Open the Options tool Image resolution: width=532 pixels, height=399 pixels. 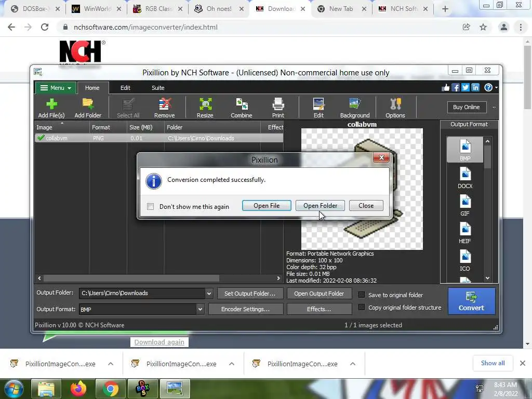(395, 108)
